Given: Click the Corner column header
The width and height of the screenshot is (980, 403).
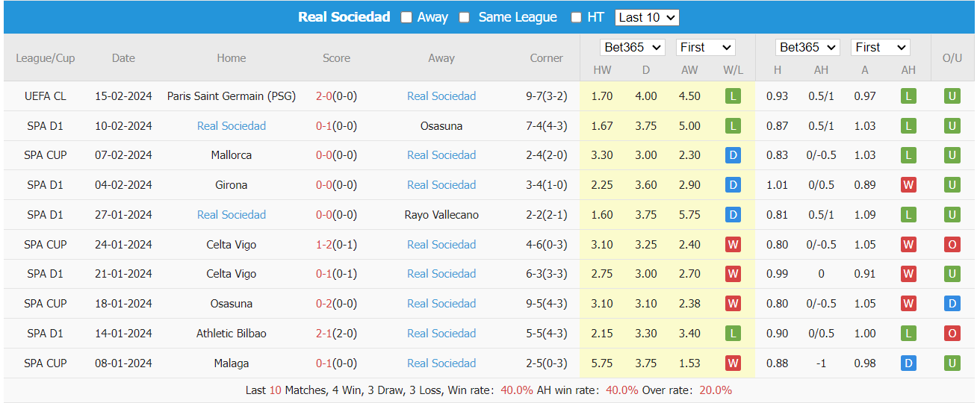Looking at the screenshot, I should coord(546,58).
